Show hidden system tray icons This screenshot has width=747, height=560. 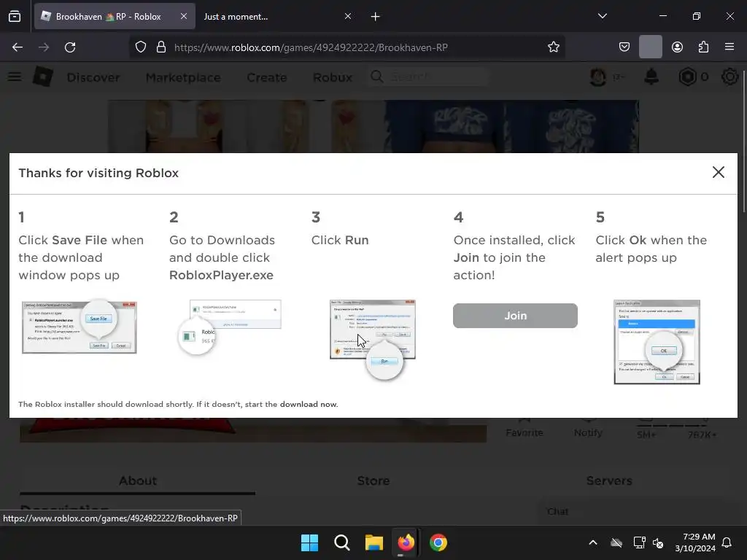click(x=593, y=542)
